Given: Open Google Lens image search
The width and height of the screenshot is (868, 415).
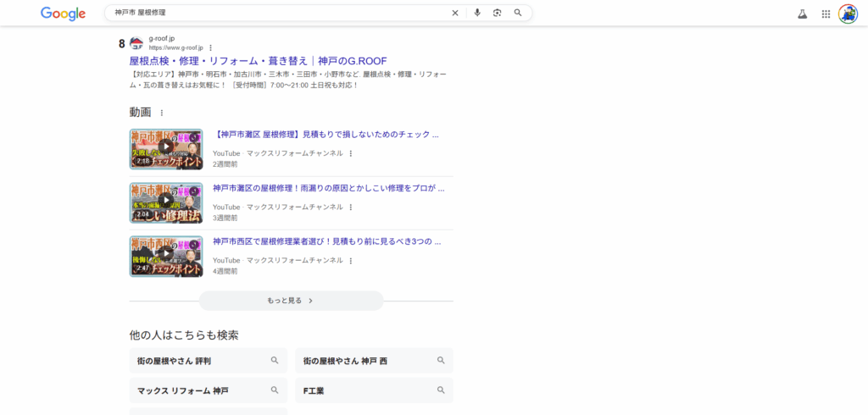Looking at the screenshot, I should point(498,13).
